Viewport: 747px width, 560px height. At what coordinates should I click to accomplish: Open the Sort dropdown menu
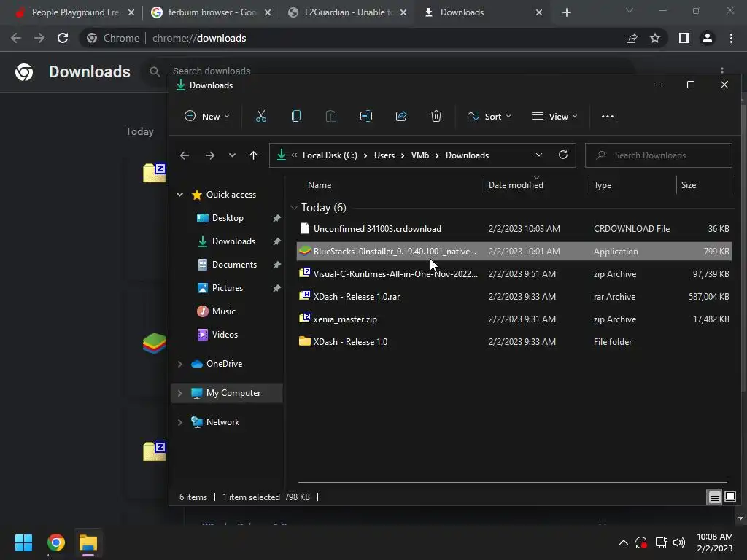(489, 116)
